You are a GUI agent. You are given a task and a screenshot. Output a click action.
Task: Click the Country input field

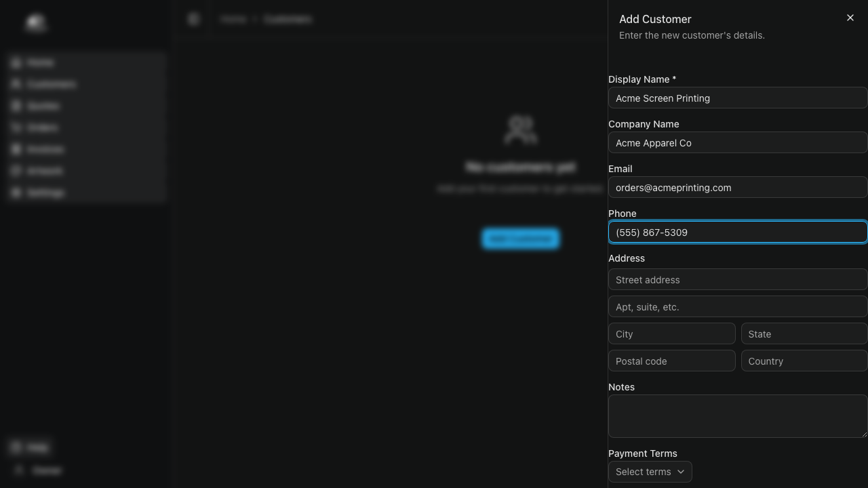pyautogui.click(x=804, y=361)
